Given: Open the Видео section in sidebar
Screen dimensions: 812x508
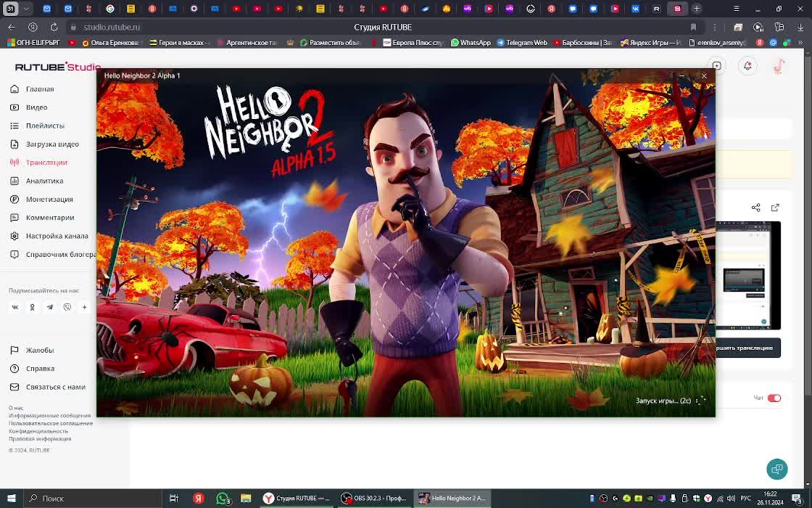Looking at the screenshot, I should [x=36, y=107].
